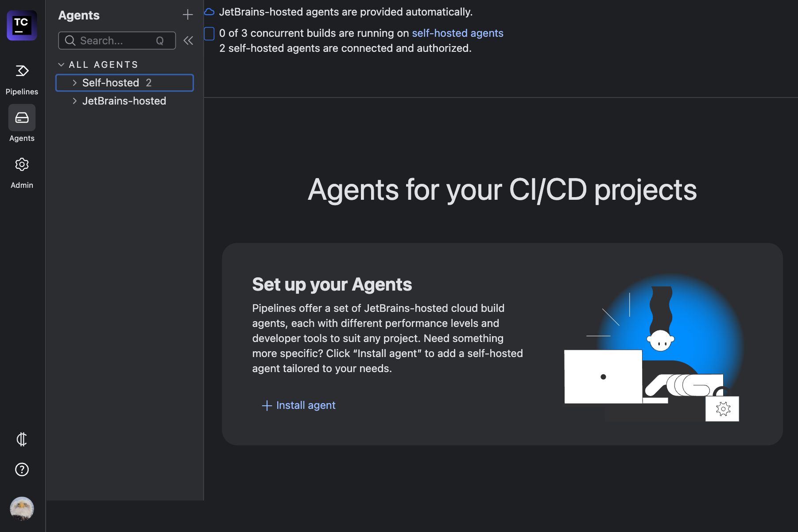Expand the JetBrains-hosted agents group
This screenshot has width=798, height=532.
(x=74, y=101)
